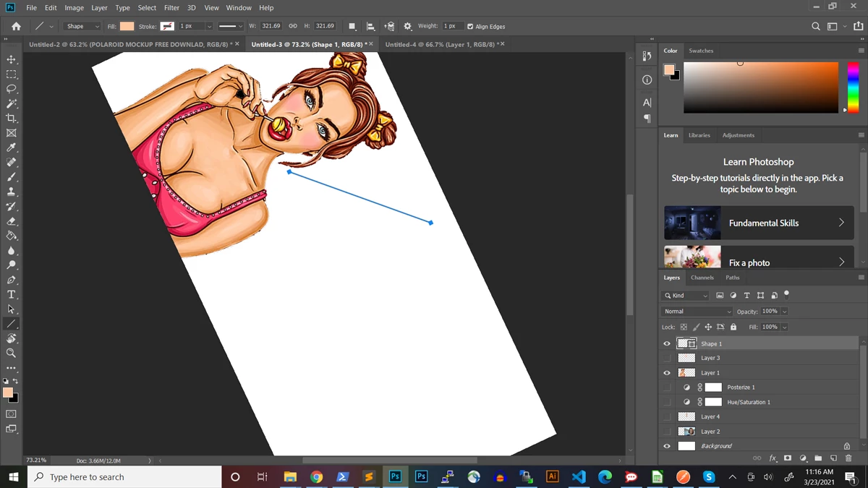Select the Magic Wand tool

pos(12,103)
